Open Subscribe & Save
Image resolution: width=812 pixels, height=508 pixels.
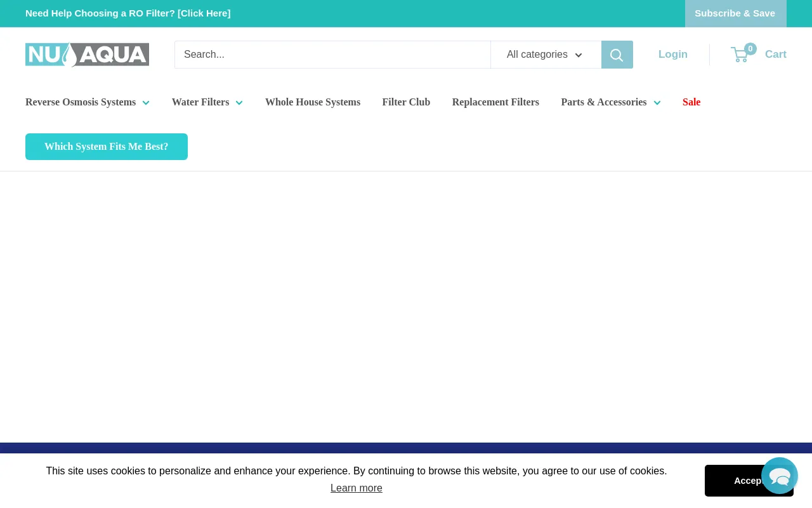click(x=735, y=13)
